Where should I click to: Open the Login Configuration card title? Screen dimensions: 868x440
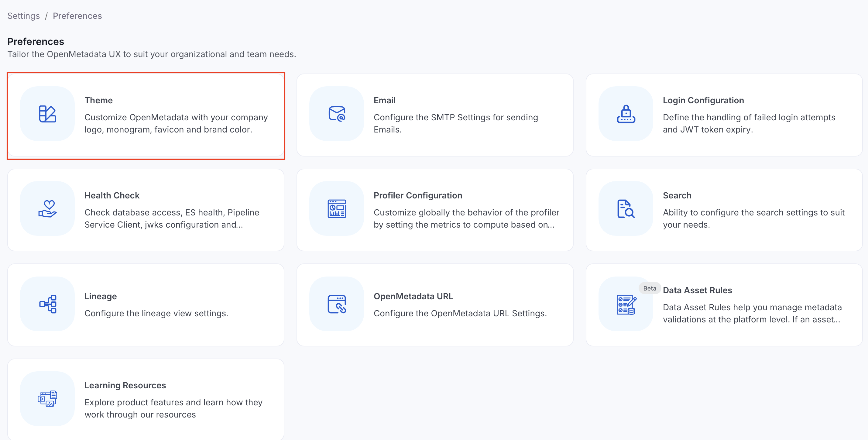tap(703, 100)
